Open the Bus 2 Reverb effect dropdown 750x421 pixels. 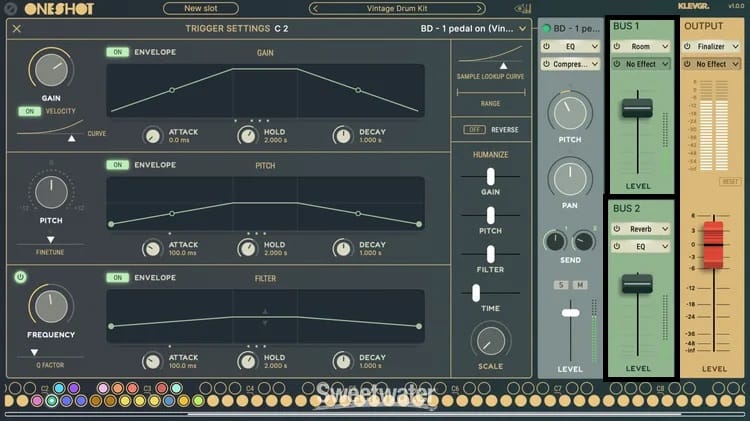point(640,229)
